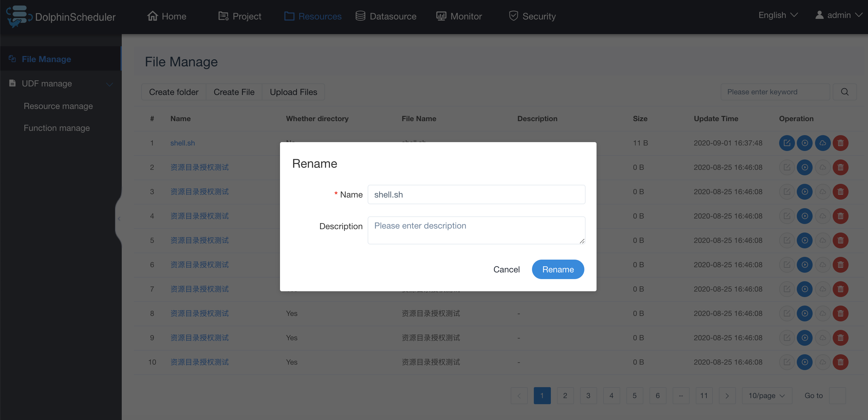
Task: Collapse the sidebar with the arrow handle
Action: point(119,219)
